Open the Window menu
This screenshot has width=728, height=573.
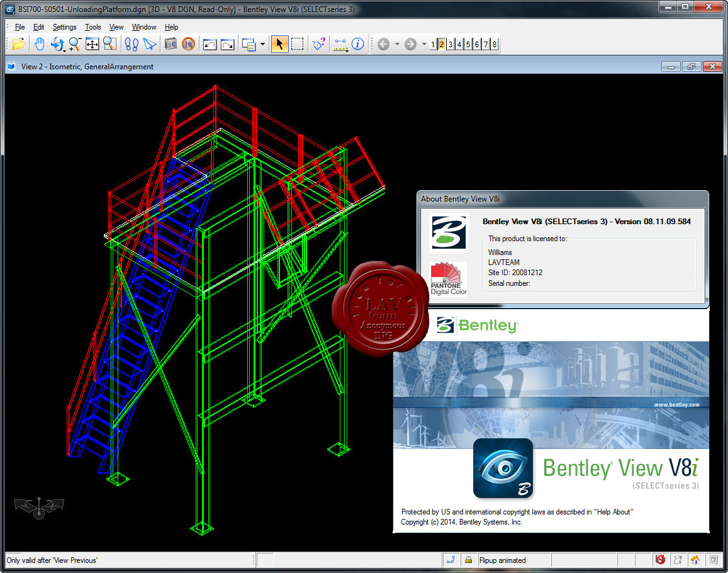tap(144, 27)
